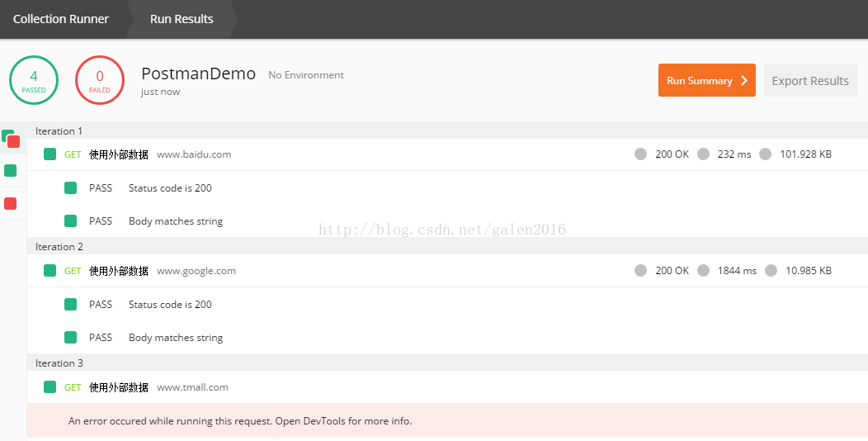Screen dimensions: 868x441
Task: Click the 10.985 KB response size
Action: click(809, 270)
